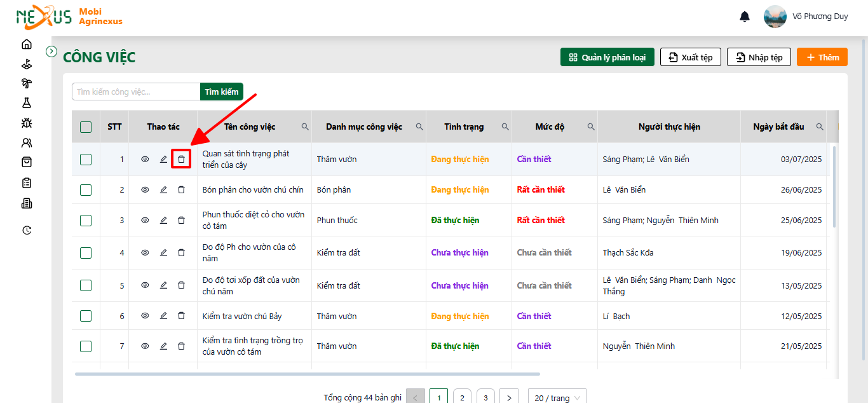Edit task "Quan sát tình trạng phát triển của cây"
Image resolution: width=868 pixels, height=403 pixels.
click(x=163, y=159)
